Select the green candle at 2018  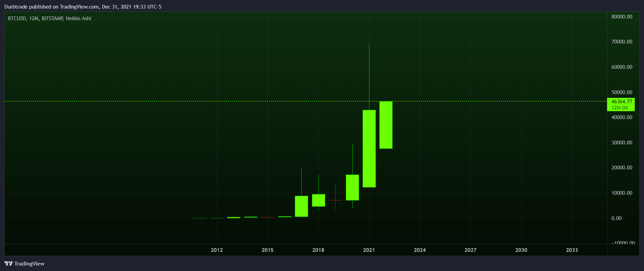[318, 200]
